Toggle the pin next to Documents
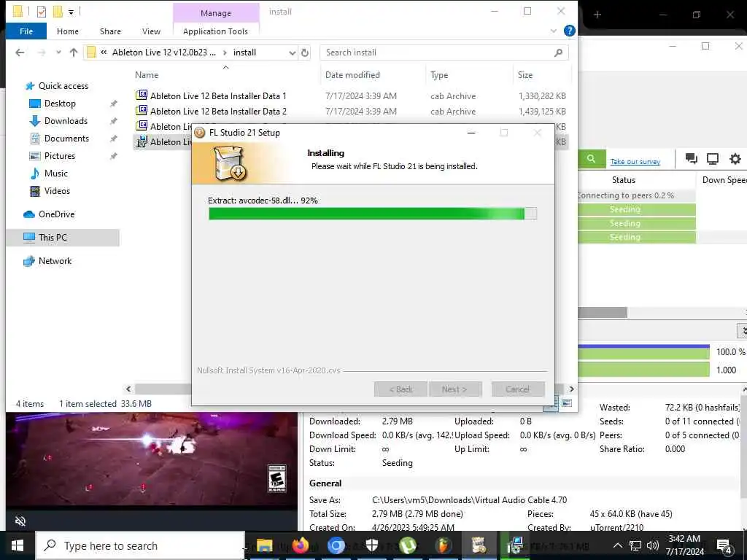Screen dimensions: 747x560 point(113,139)
